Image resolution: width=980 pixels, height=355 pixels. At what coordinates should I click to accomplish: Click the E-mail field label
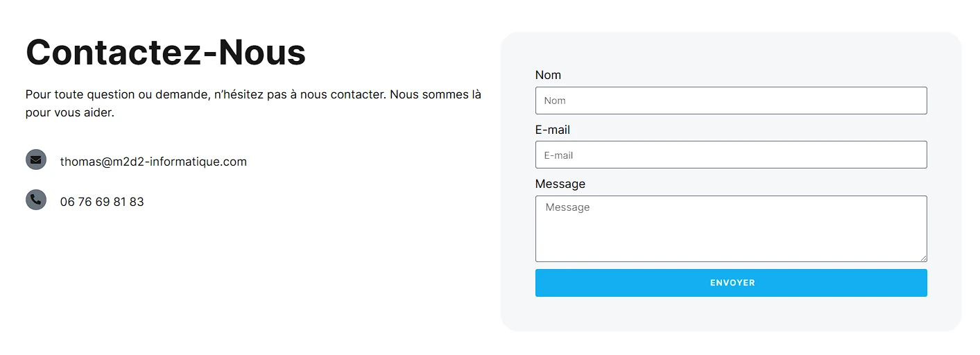(x=553, y=130)
